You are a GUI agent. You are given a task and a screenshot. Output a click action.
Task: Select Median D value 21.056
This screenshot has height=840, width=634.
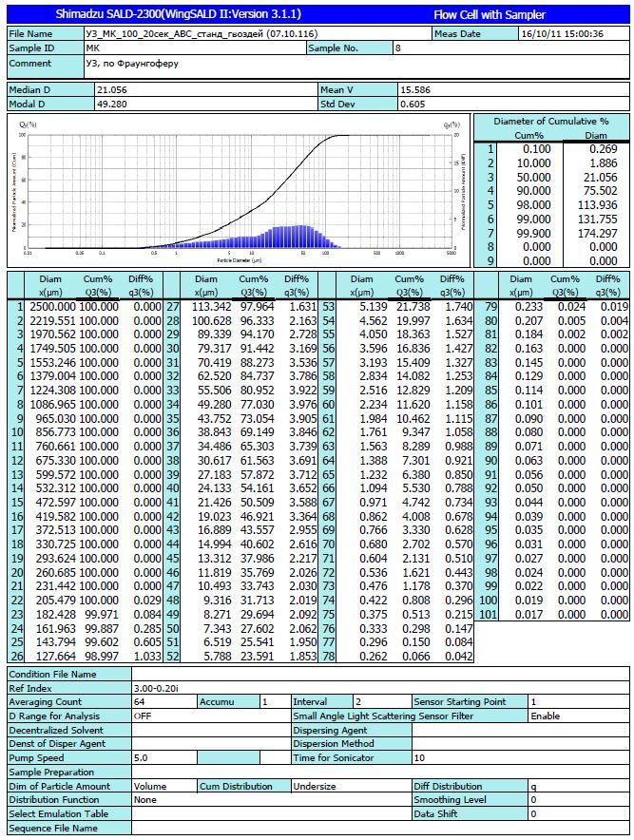111,90
